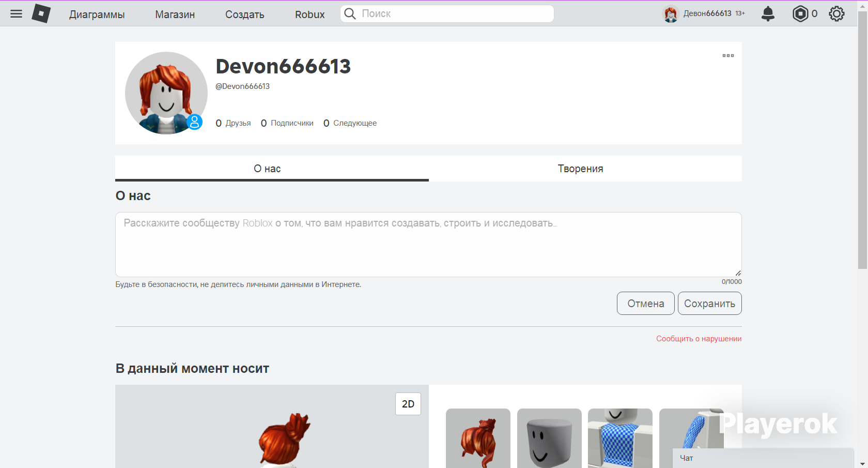Open Создать in the top navigation
This screenshot has height=468, width=868.
(245, 14)
